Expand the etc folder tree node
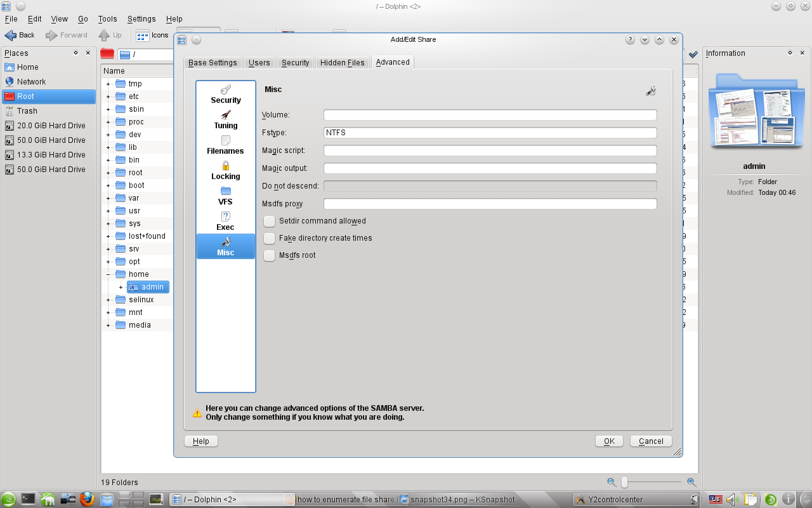The width and height of the screenshot is (812, 508). pos(108,97)
